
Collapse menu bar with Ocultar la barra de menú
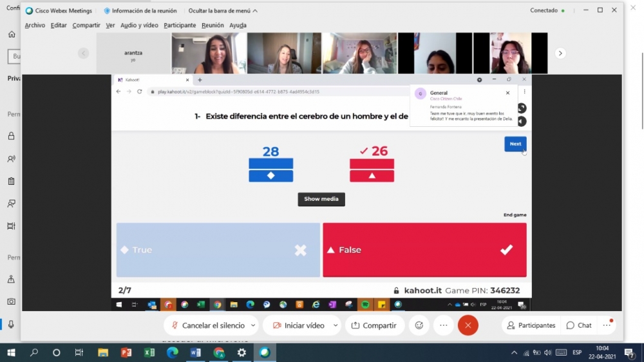pos(223,11)
